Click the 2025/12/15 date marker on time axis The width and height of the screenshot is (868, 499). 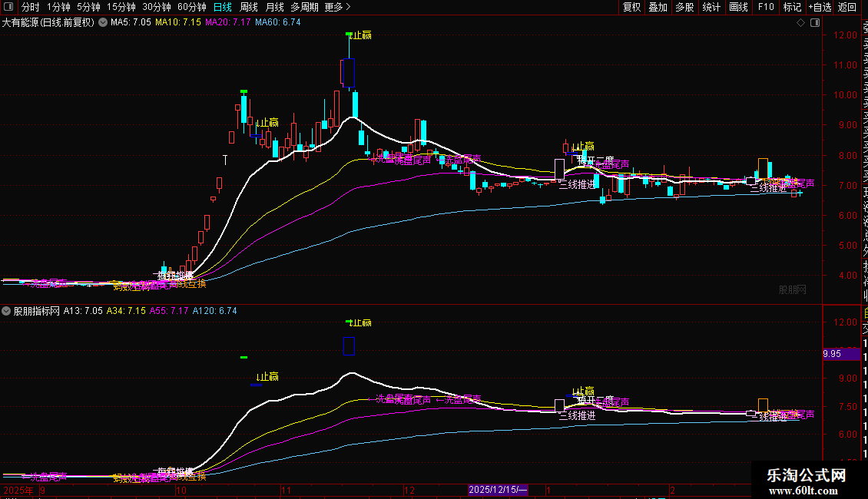tap(498, 490)
